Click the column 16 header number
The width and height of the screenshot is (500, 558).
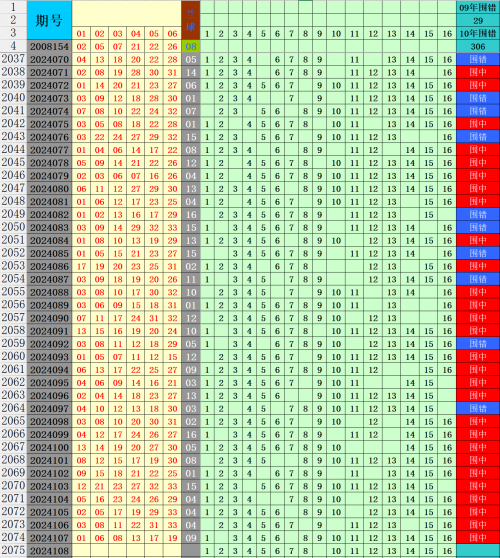pyautogui.click(x=447, y=33)
